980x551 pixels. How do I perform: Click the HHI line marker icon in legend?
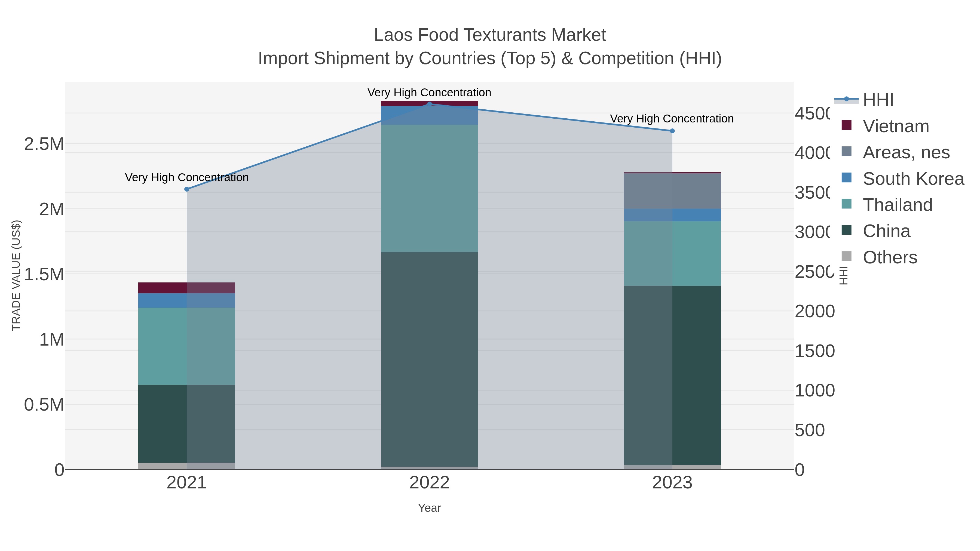point(846,99)
